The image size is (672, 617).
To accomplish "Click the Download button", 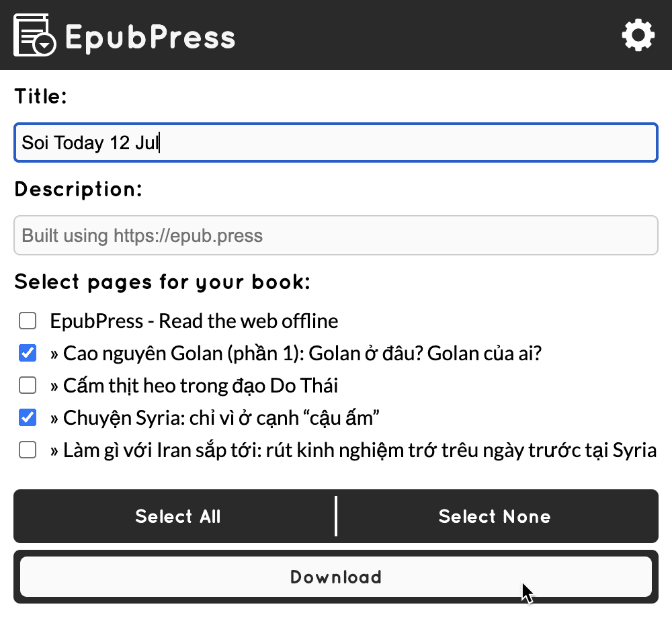I will pyautogui.click(x=336, y=577).
